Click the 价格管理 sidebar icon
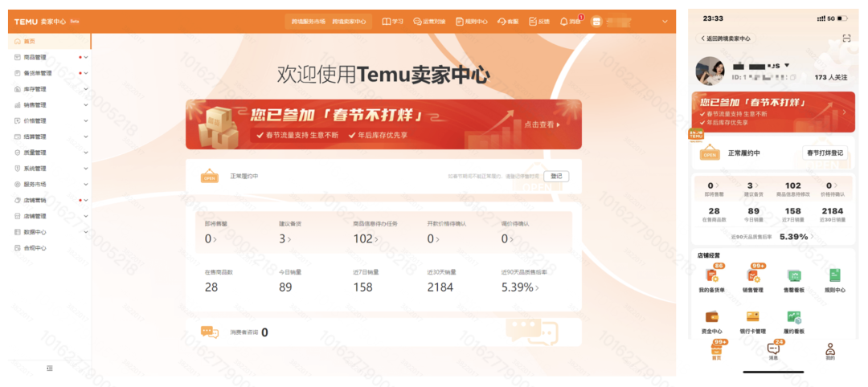Image resolution: width=868 pixels, height=387 pixels. pyautogui.click(x=18, y=121)
